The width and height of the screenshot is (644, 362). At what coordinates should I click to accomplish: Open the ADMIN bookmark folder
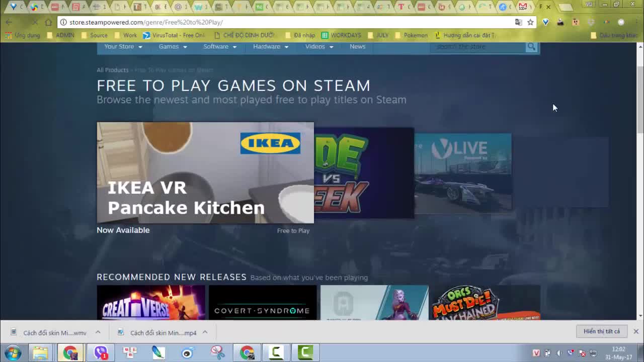pos(60,35)
